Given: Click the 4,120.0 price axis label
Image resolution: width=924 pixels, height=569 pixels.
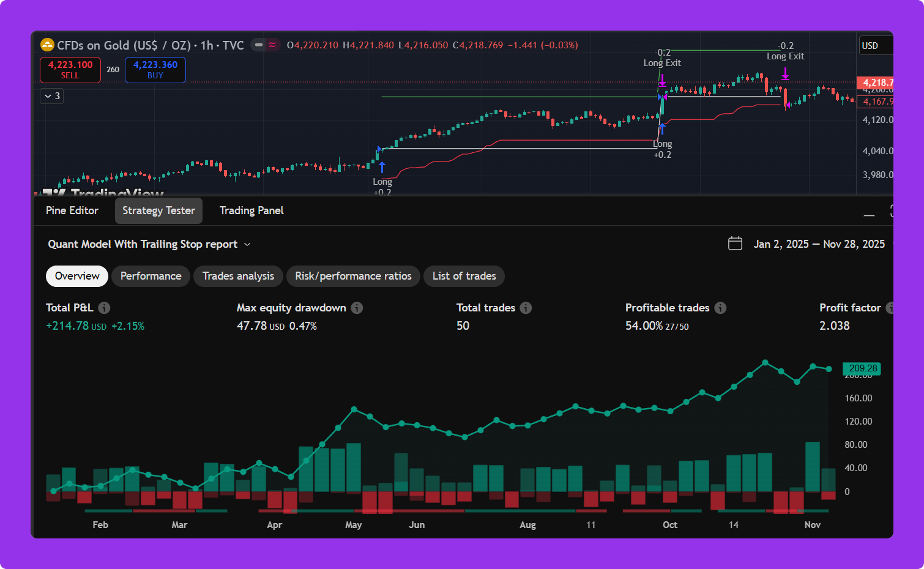Looking at the screenshot, I should click(x=877, y=120).
